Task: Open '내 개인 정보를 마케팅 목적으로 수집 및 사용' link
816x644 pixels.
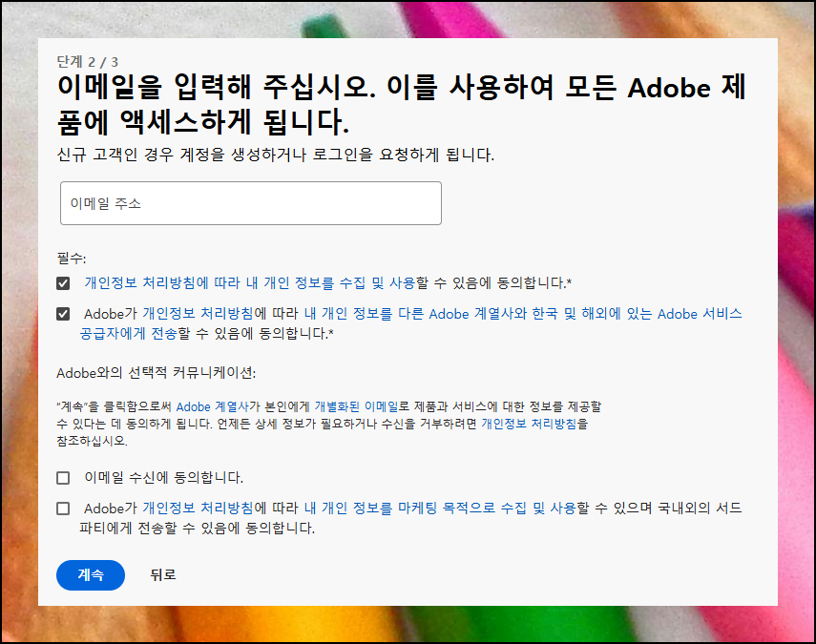Action: 440,508
